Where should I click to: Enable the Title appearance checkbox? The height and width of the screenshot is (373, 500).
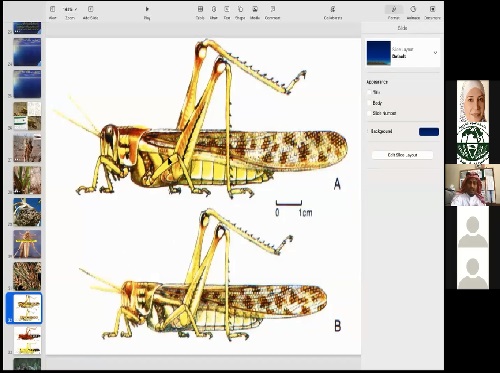[x=369, y=92]
